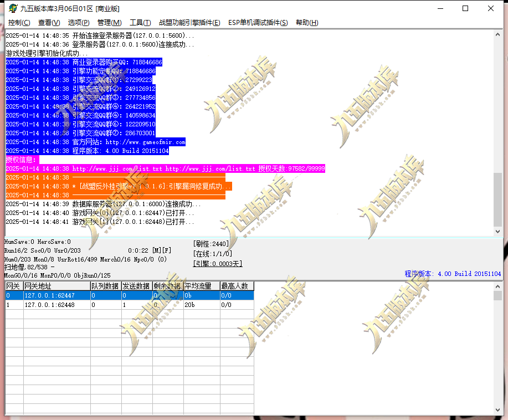Click the 引擎功能定制QQ log line

(81, 71)
